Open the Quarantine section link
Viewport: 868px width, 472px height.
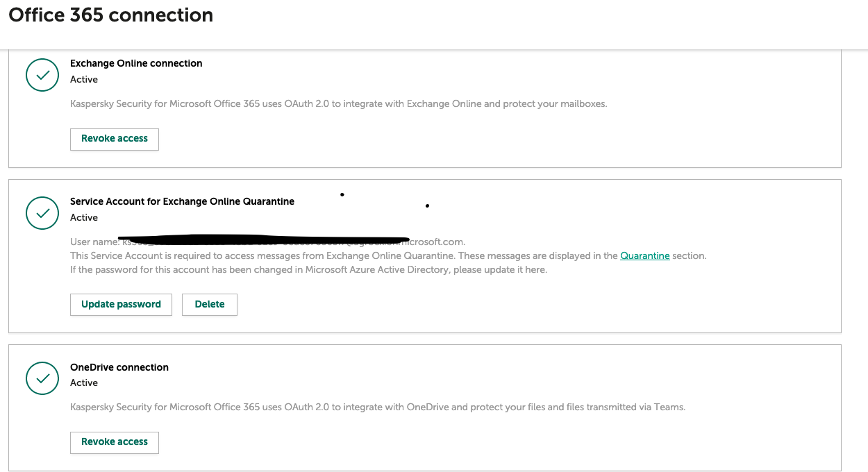(x=644, y=256)
